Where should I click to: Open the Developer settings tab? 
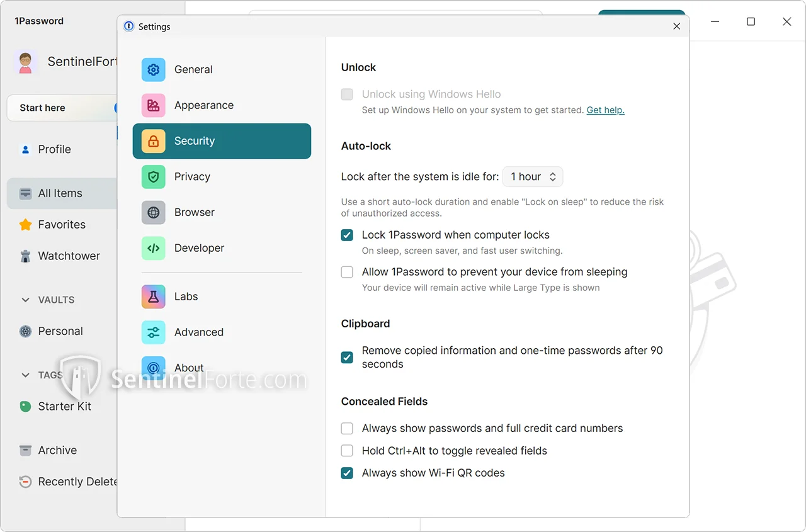(222, 248)
